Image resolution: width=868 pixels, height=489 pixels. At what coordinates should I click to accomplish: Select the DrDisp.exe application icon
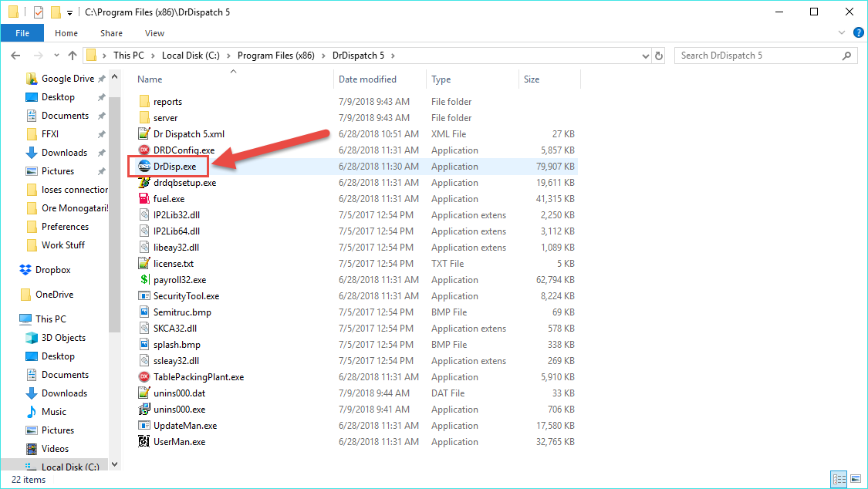144,166
